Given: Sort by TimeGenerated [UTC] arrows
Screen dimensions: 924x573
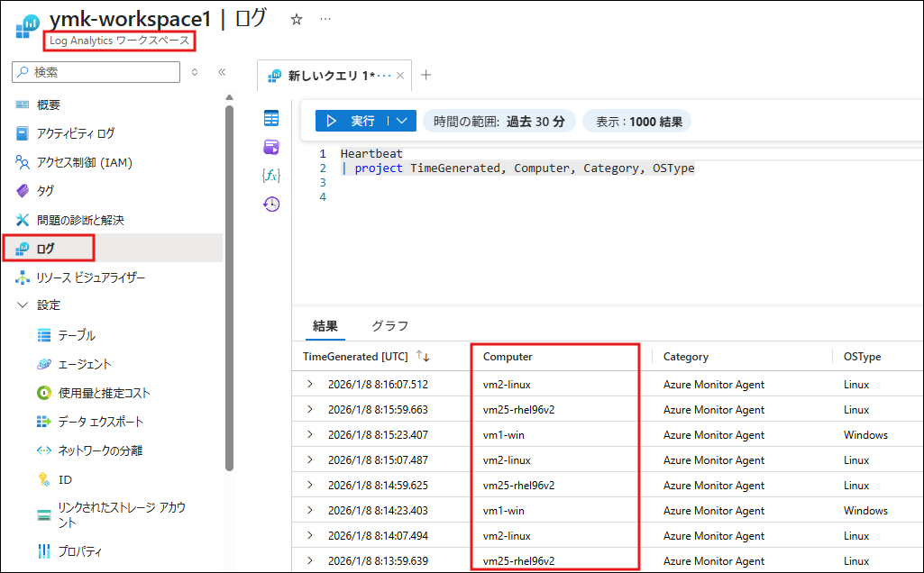Looking at the screenshot, I should tap(423, 356).
